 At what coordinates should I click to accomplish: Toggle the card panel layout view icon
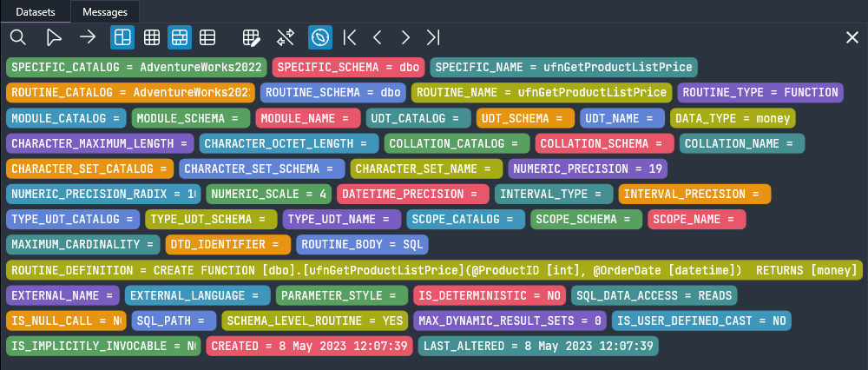tap(122, 36)
